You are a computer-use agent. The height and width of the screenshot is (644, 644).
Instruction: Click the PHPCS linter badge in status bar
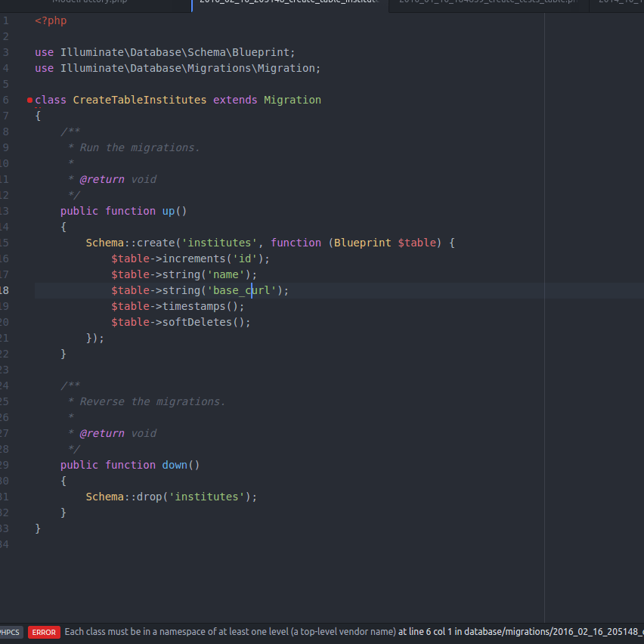pos(11,632)
